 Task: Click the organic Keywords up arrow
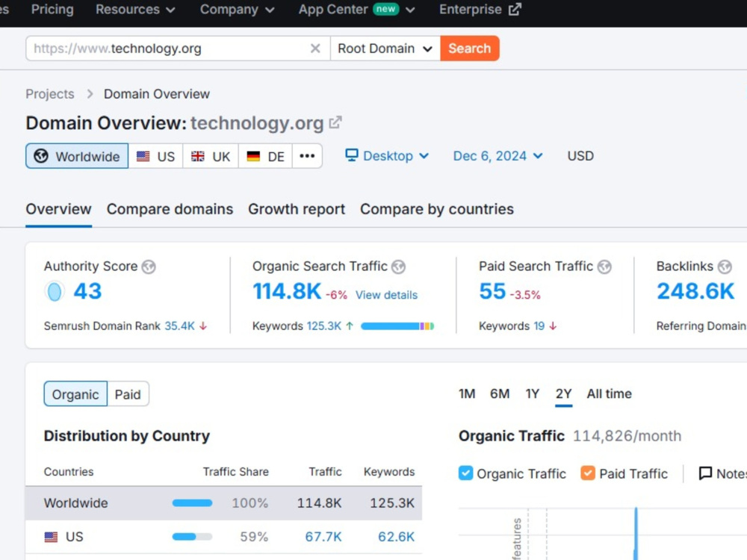pyautogui.click(x=350, y=326)
